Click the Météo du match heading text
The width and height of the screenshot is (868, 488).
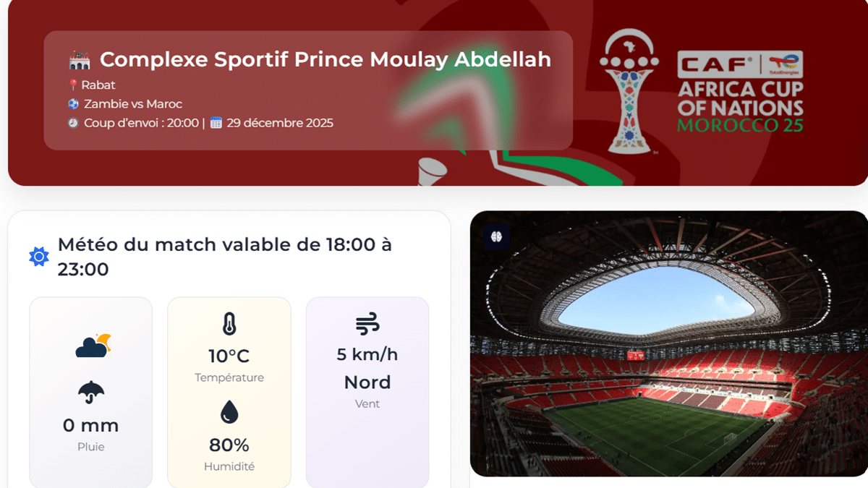(x=225, y=257)
